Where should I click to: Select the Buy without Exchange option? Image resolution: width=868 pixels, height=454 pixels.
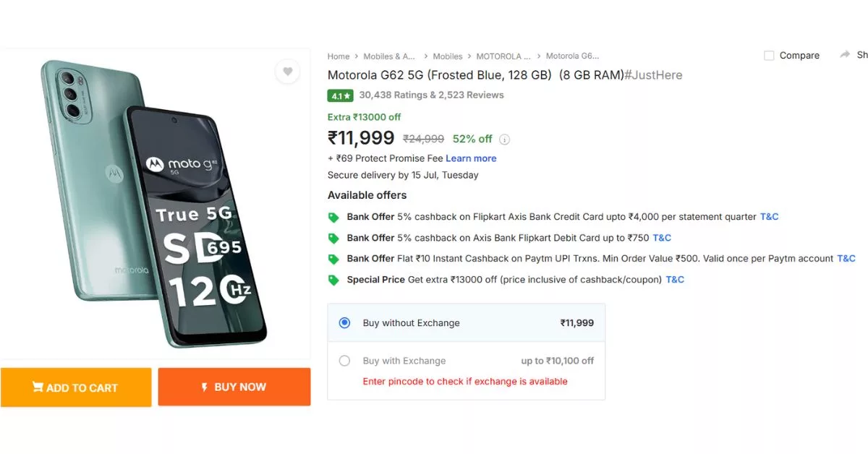[x=344, y=322]
